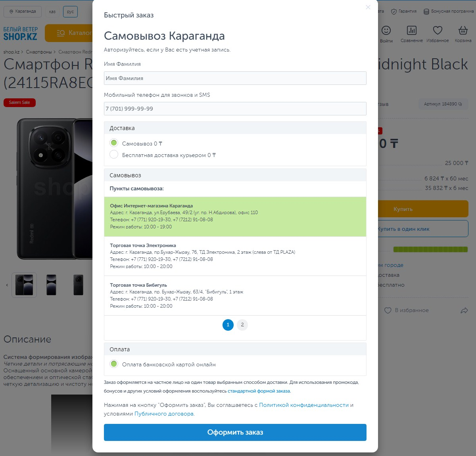Open the Бонусная программа header link

(x=449, y=11)
